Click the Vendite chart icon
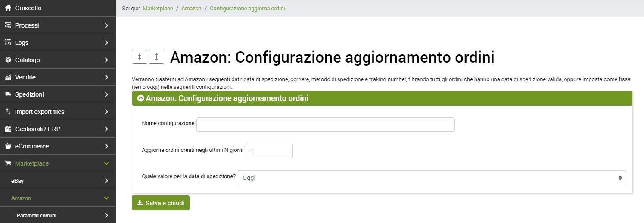The image size is (644, 223). coord(8,77)
